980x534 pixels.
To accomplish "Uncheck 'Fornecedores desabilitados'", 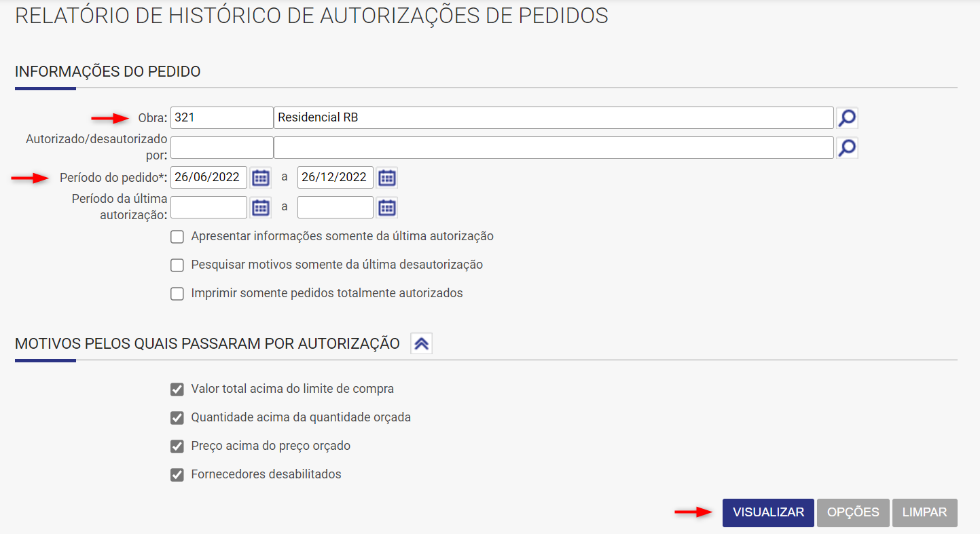I will pos(177,475).
